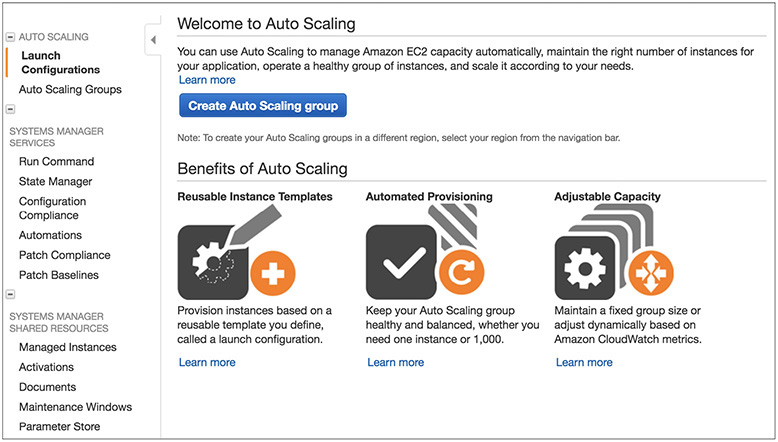Collapse the sidebar with the arrow handle
The image size is (778, 442).
point(153,40)
